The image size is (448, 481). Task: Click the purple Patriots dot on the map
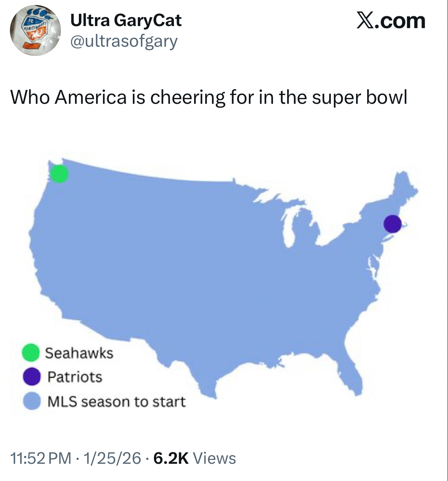click(392, 224)
